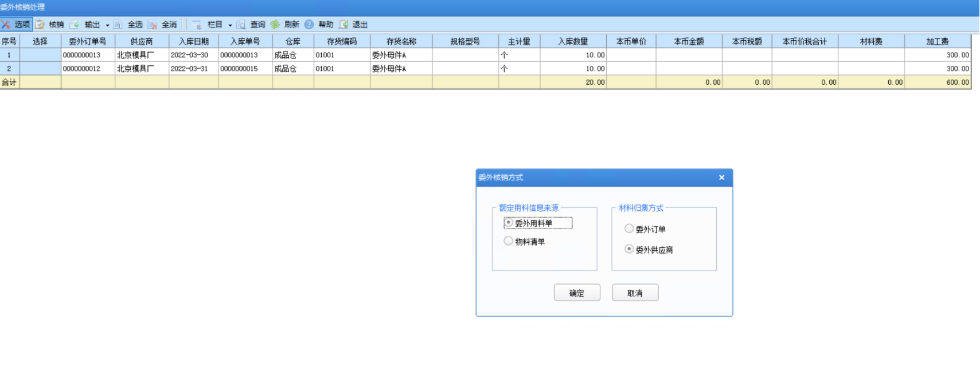Click receipt number 0000000015 cell
980x382 pixels.
click(x=245, y=68)
